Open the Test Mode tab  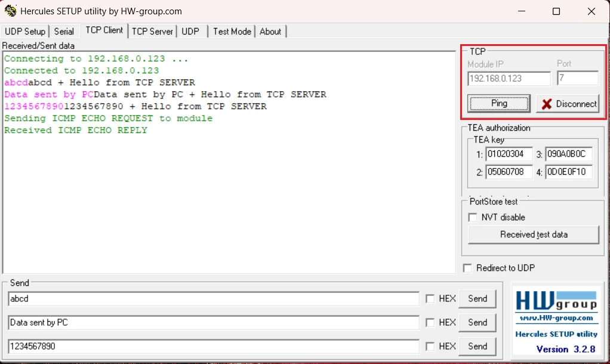pos(232,31)
